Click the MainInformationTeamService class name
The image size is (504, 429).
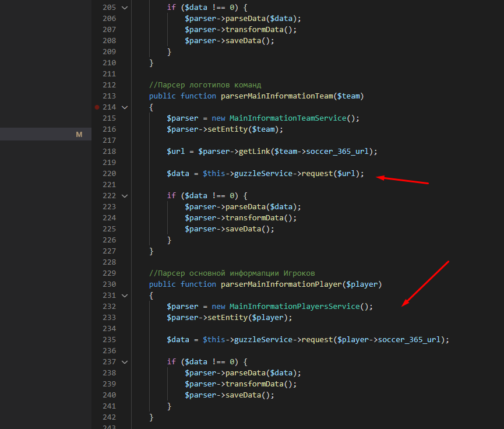click(x=288, y=118)
